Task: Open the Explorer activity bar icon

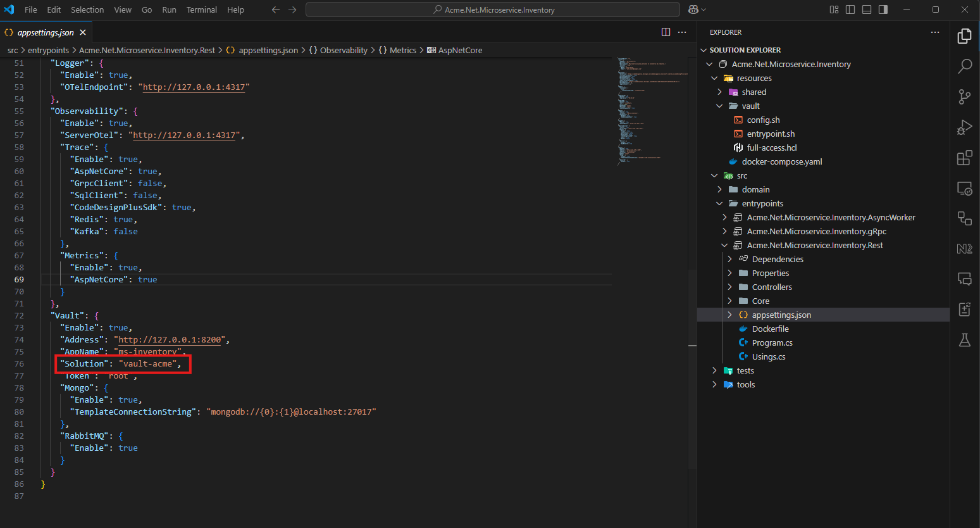Action: pyautogui.click(x=964, y=36)
